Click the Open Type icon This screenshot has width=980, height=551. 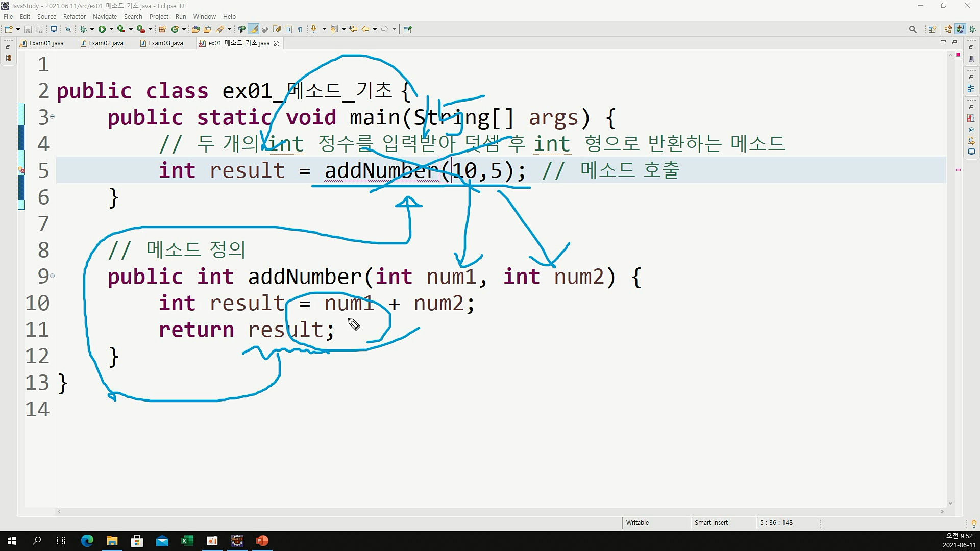195,29
